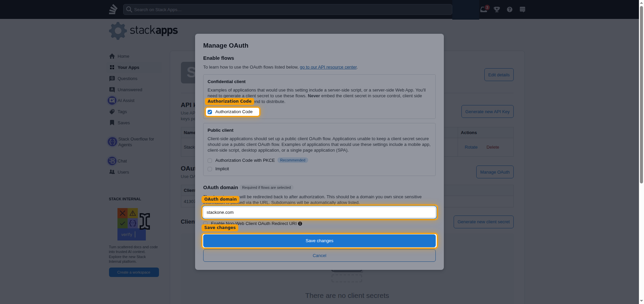Click the Your Apps grid icon
The image size is (644, 304).
112,67
